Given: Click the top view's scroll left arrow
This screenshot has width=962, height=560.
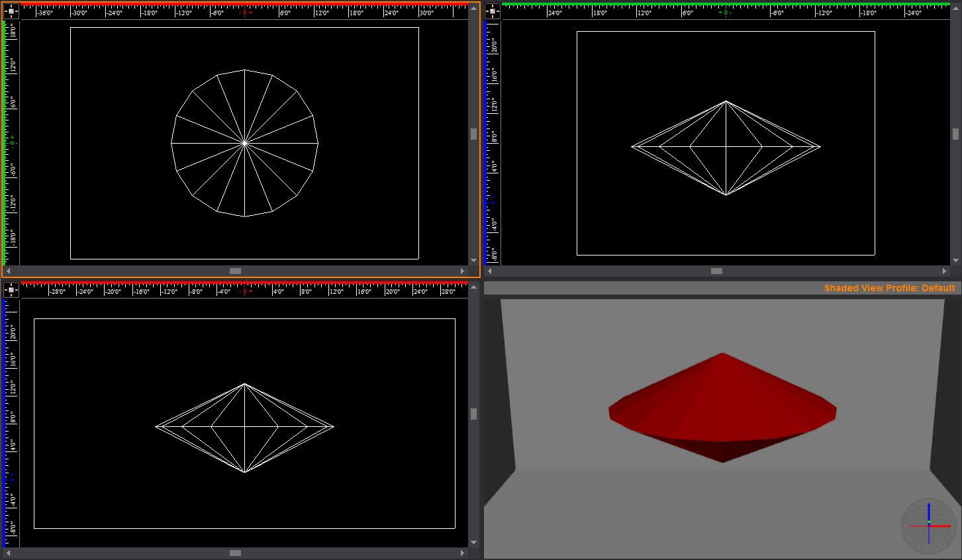Looking at the screenshot, I should point(8,271).
